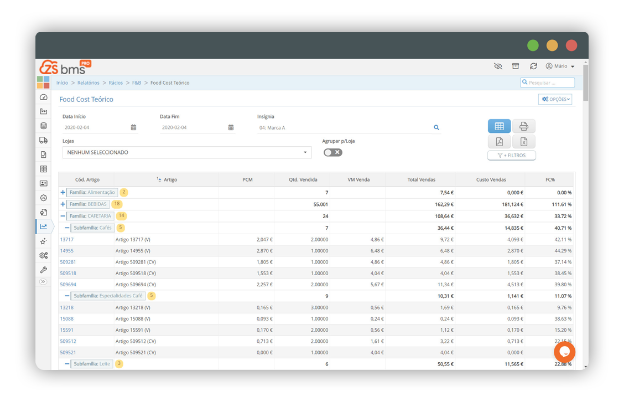Screen dimensions: 624x402
Task: Open the calendar for Data Início
Action: (133, 128)
